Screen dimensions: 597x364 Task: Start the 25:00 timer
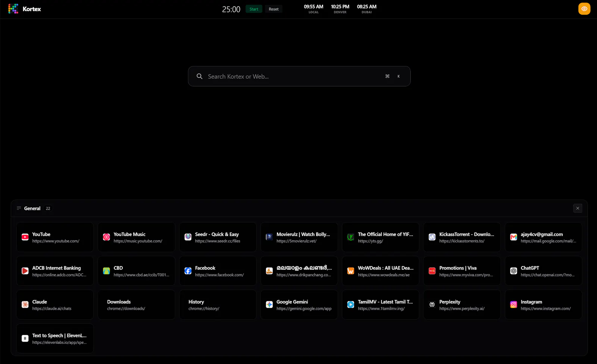click(254, 9)
